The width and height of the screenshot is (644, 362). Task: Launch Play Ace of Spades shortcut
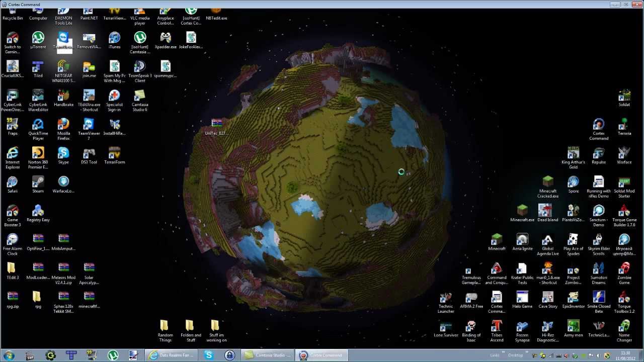[x=574, y=244]
